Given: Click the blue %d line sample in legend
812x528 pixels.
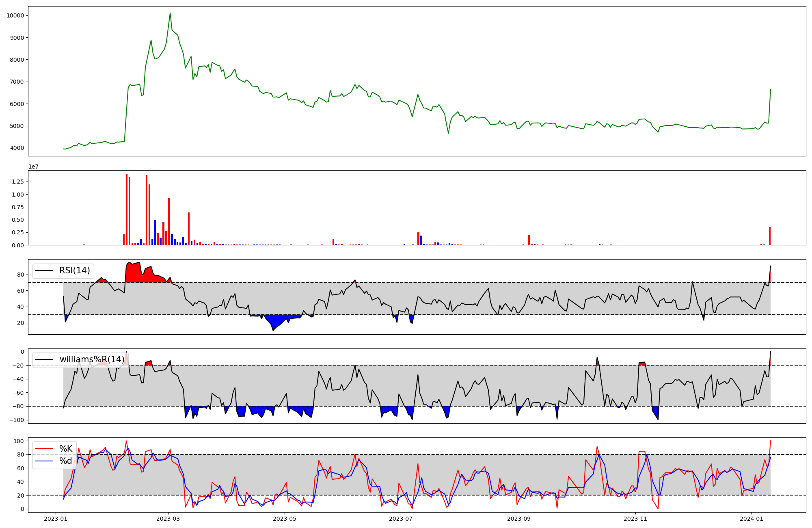Looking at the screenshot, I should point(45,461).
